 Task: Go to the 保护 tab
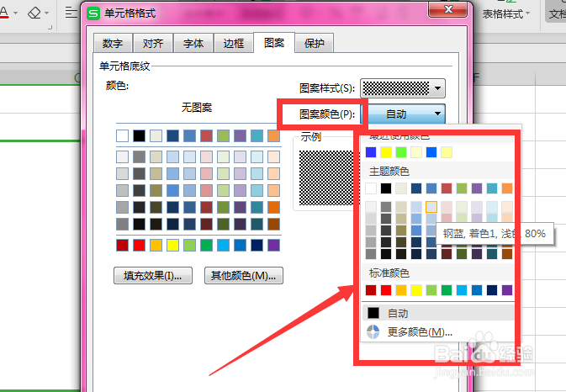pyautogui.click(x=315, y=43)
